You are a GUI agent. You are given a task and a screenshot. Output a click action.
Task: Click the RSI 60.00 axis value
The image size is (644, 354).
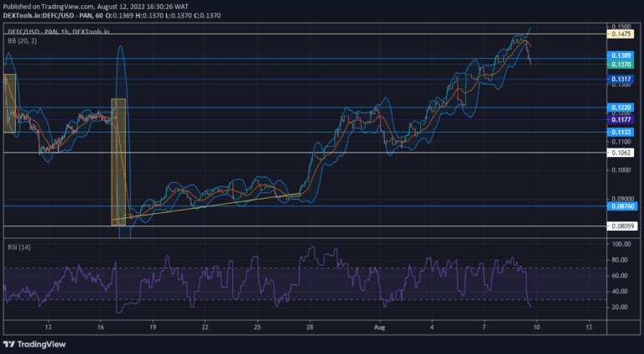click(x=621, y=275)
